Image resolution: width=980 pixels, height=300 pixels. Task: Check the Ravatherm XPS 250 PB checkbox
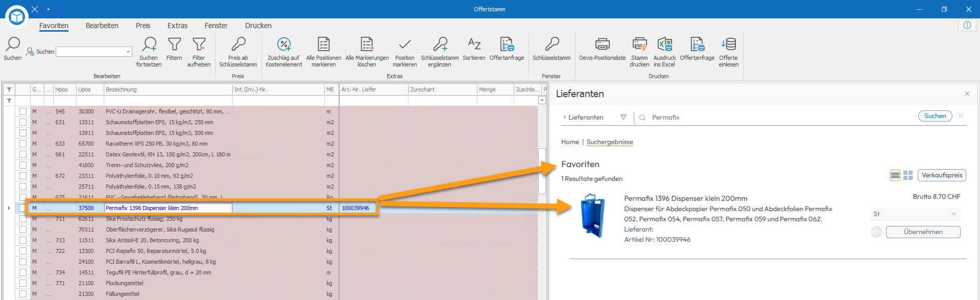click(23, 144)
